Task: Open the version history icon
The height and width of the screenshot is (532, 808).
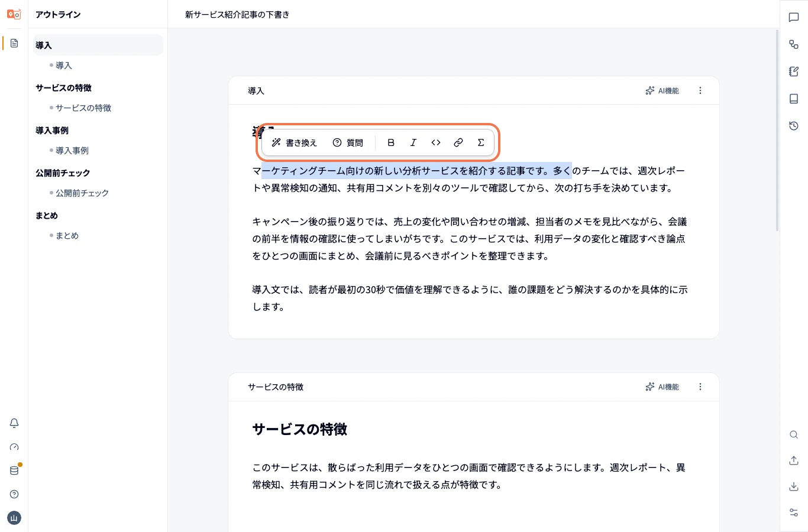Action: (794, 126)
